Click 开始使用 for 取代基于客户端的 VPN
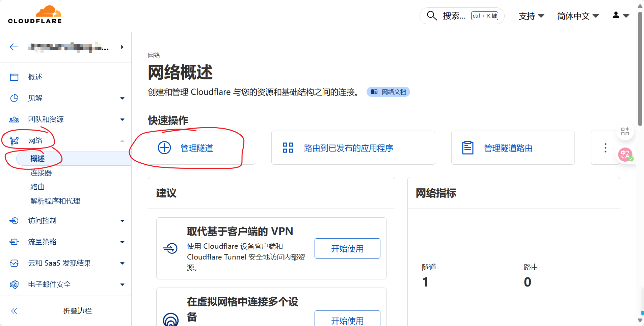This screenshot has width=644, height=326. 347,248
